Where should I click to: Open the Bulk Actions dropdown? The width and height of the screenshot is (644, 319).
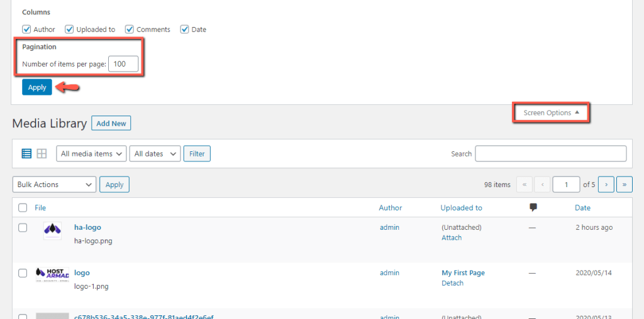pos(54,185)
